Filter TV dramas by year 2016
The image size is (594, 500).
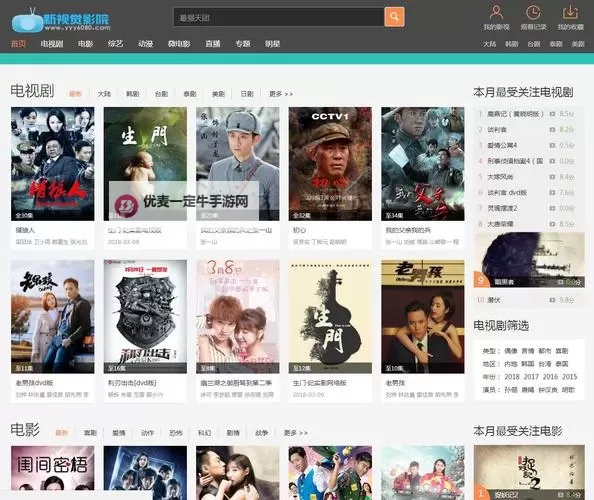pyautogui.click(x=550, y=377)
